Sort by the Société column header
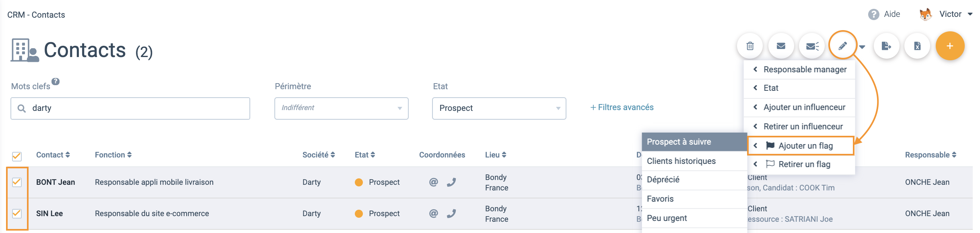Image resolution: width=980 pixels, height=233 pixels. pyautogui.click(x=319, y=155)
